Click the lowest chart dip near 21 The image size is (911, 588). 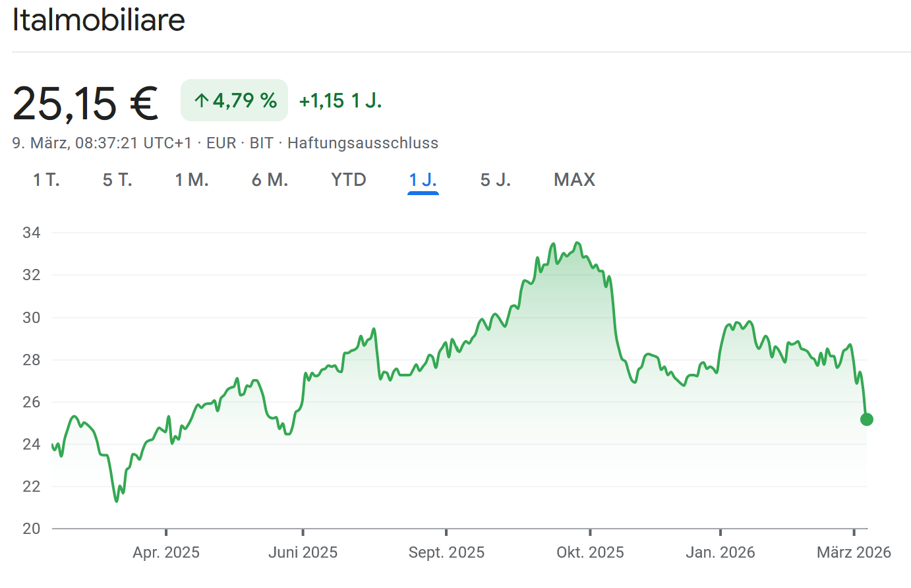(117, 500)
